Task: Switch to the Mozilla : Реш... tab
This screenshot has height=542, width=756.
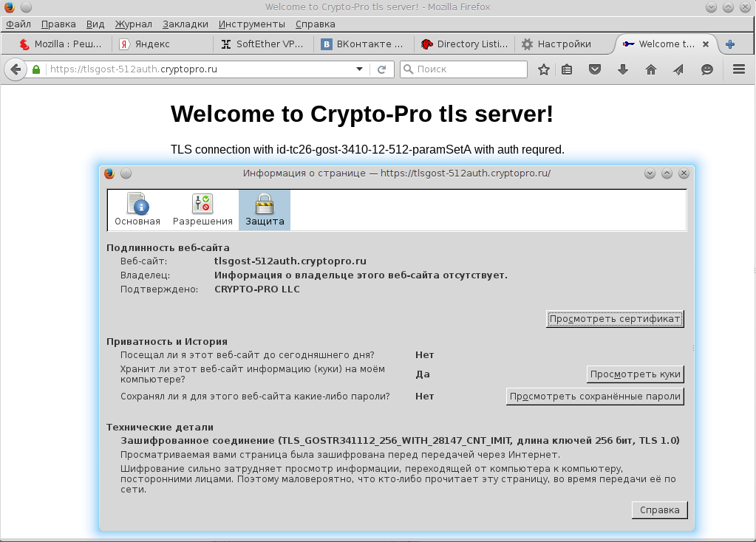Action: pyautogui.click(x=61, y=44)
